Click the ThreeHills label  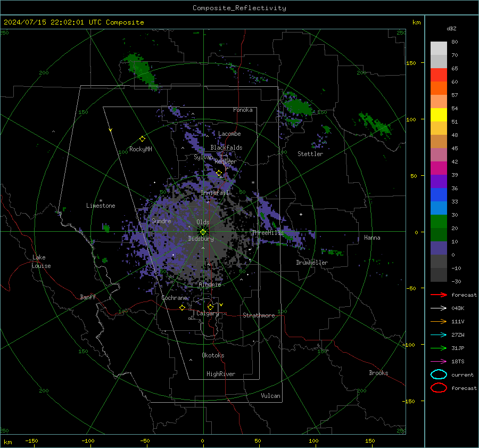[268, 233]
